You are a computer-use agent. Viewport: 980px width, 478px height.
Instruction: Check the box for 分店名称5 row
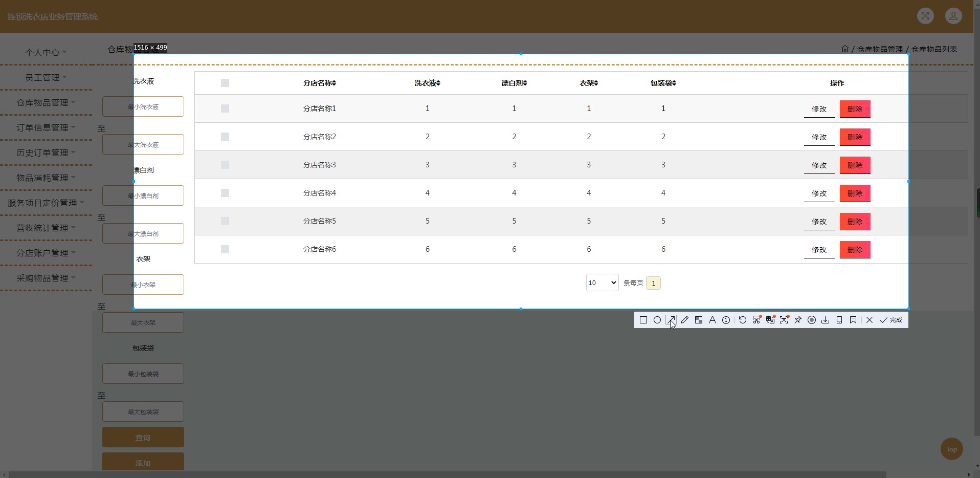[x=225, y=221]
